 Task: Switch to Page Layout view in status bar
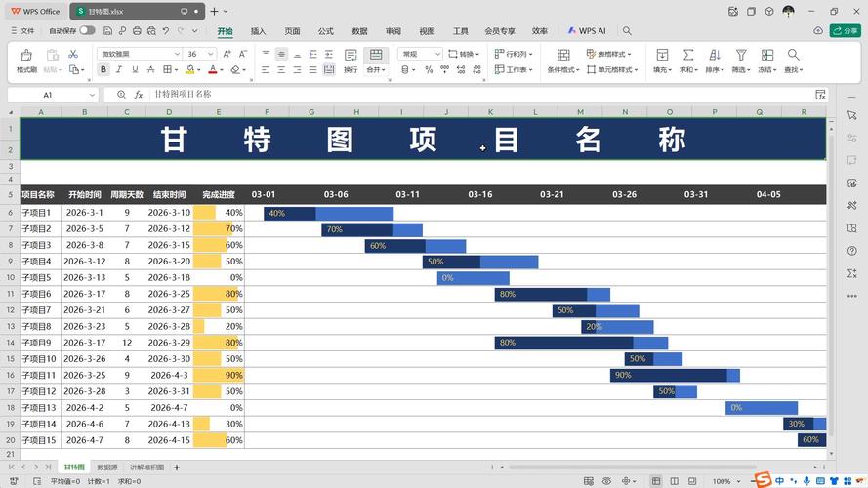click(675, 481)
